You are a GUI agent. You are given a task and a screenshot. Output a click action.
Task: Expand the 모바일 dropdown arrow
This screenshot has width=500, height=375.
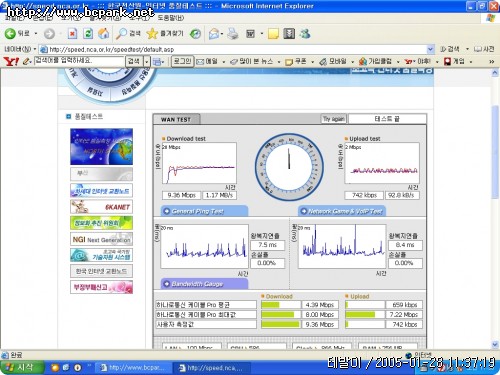tap(352, 62)
